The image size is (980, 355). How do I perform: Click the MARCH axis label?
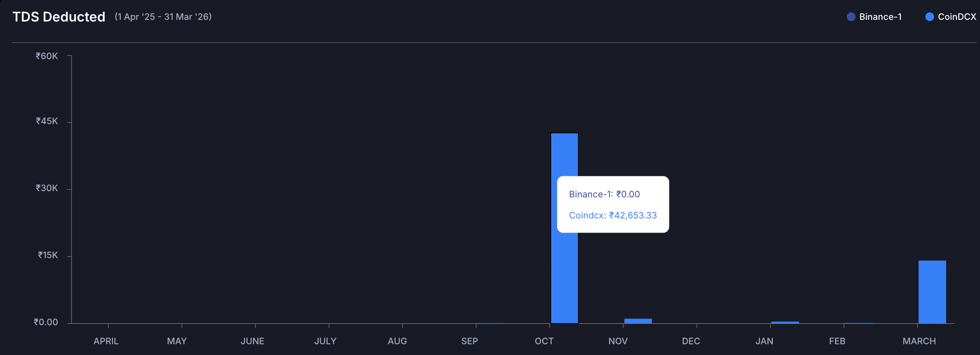point(919,341)
